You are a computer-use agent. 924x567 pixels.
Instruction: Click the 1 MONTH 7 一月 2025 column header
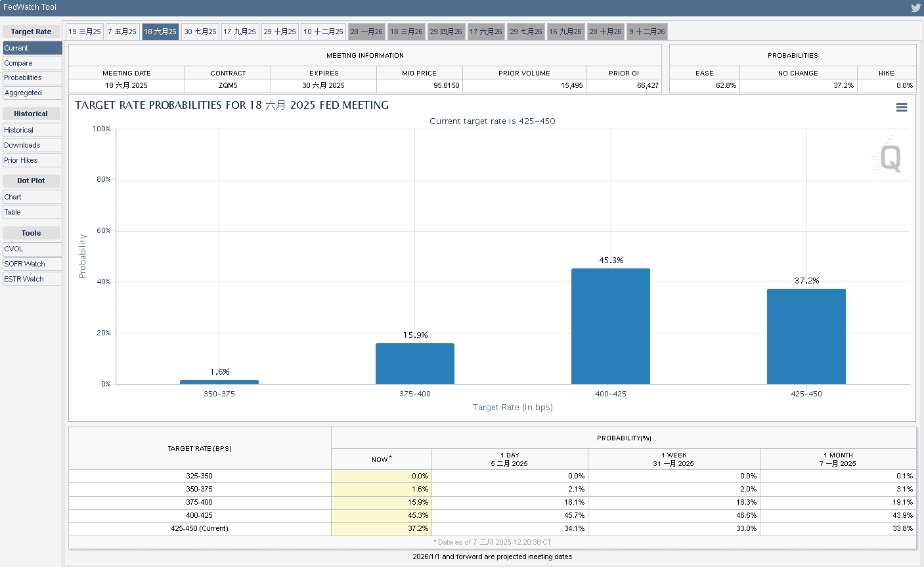coord(838,459)
